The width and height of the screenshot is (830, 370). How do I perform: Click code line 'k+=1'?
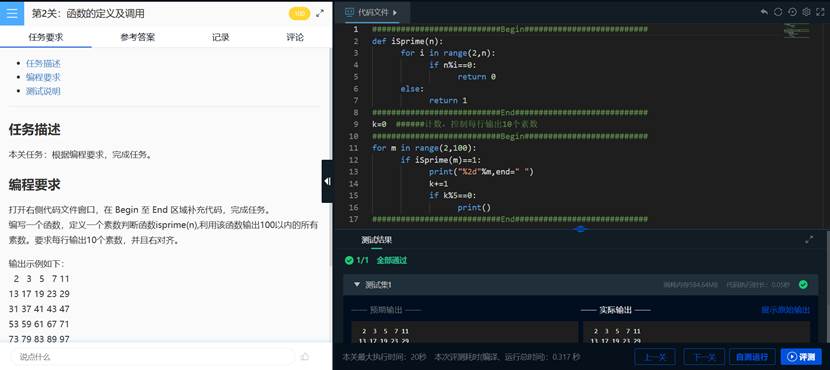pyautogui.click(x=438, y=184)
